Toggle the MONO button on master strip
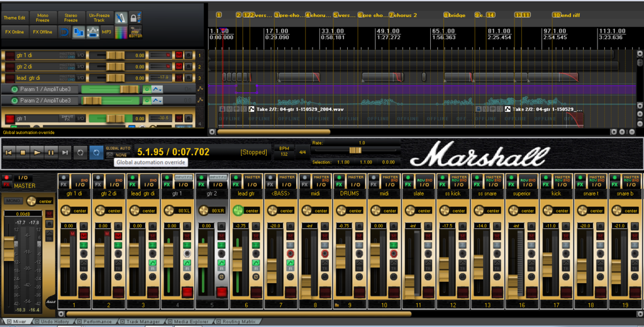The image size is (644, 327). coord(14,201)
